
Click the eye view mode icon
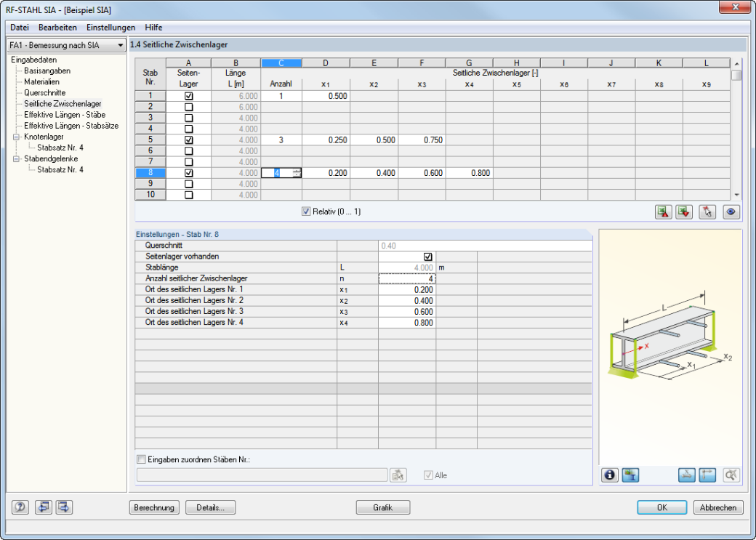pyautogui.click(x=731, y=212)
